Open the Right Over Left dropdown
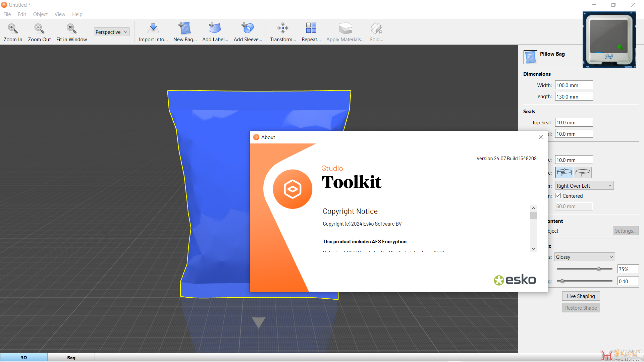 (584, 186)
